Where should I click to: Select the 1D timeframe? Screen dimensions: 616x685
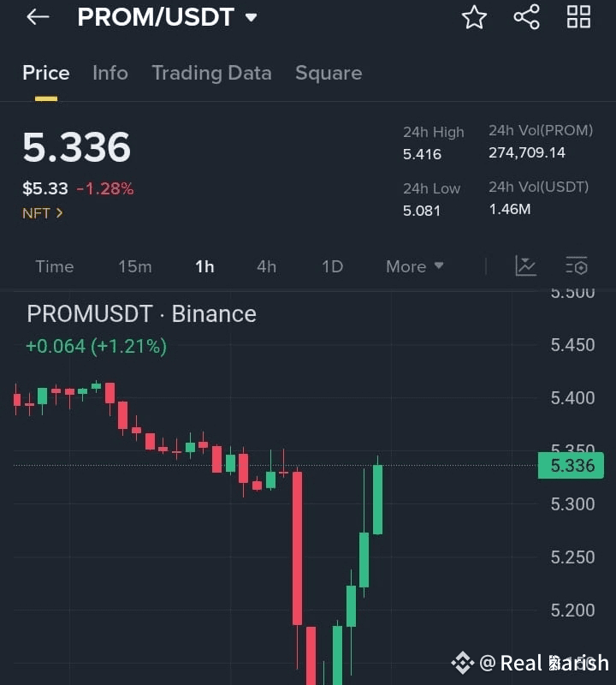332,266
